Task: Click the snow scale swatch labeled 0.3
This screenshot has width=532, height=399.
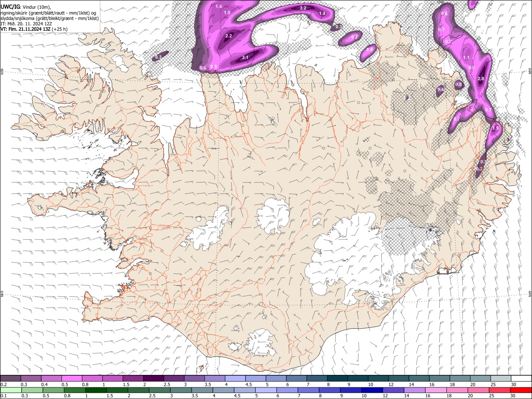Action: point(31,378)
